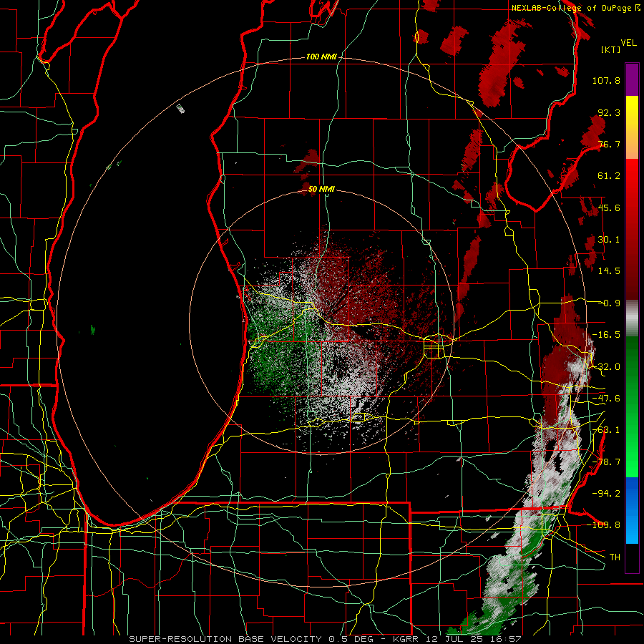Select the -16.5 velocity scale value
The image size is (644, 644).
click(606, 335)
